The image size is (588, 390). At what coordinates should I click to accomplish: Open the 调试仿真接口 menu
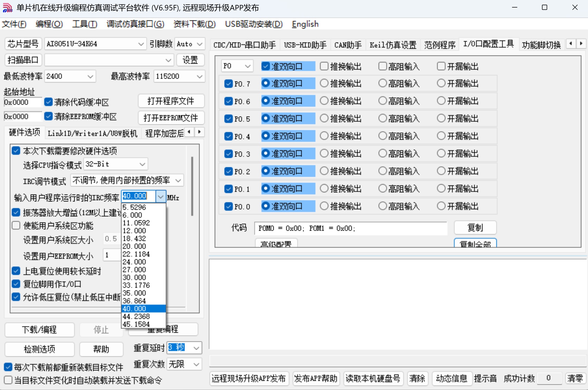click(x=135, y=24)
